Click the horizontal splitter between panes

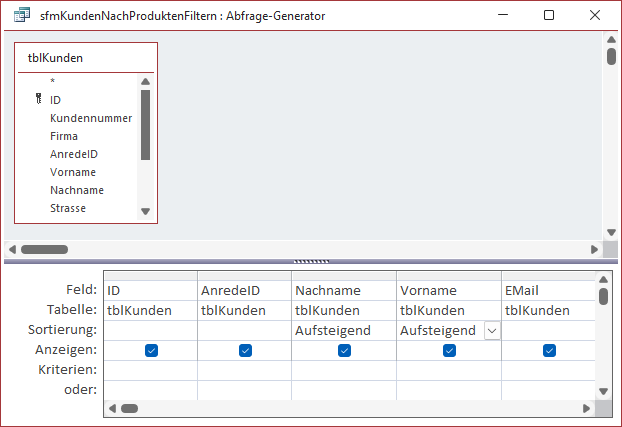(310, 261)
